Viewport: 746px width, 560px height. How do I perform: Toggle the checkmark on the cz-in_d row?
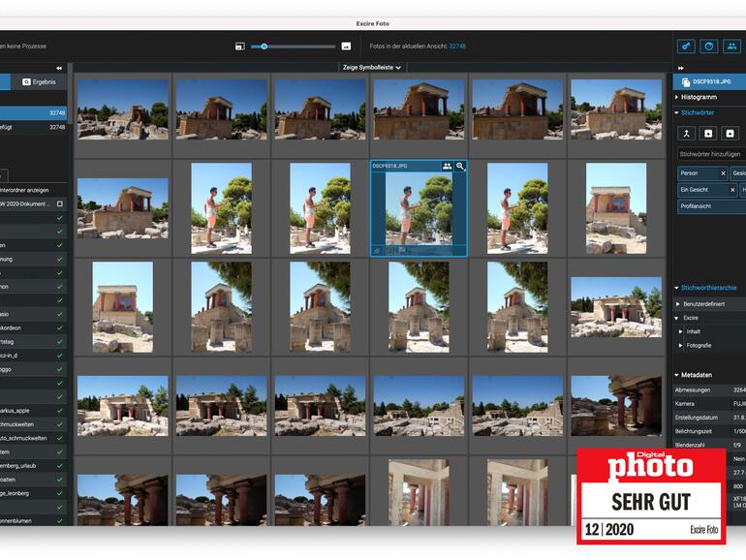click(x=59, y=355)
